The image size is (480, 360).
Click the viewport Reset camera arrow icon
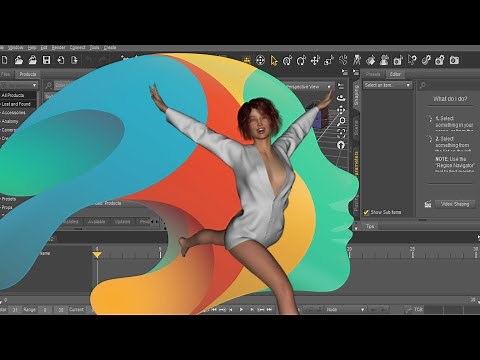(x=341, y=145)
